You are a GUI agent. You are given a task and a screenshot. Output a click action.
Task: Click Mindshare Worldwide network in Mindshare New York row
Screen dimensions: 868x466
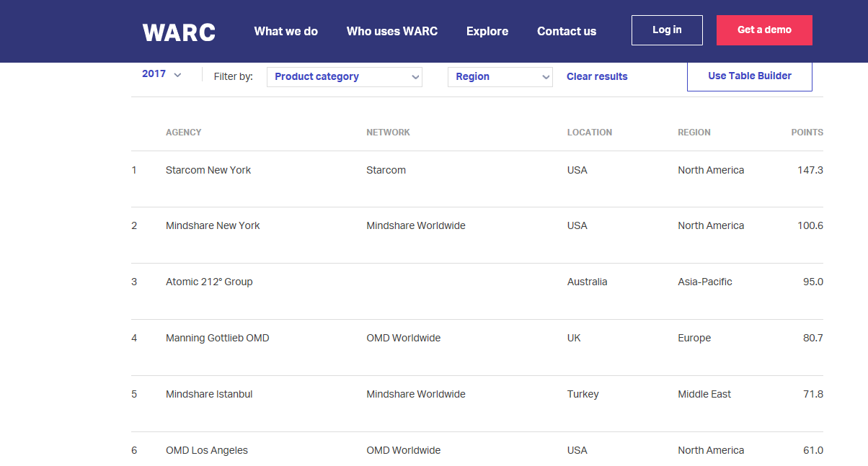click(416, 225)
